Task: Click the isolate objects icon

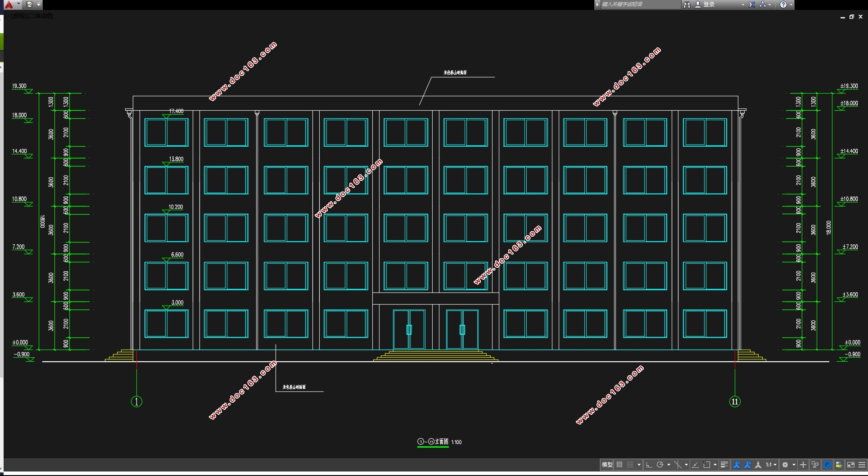Action: pyautogui.click(x=815, y=465)
